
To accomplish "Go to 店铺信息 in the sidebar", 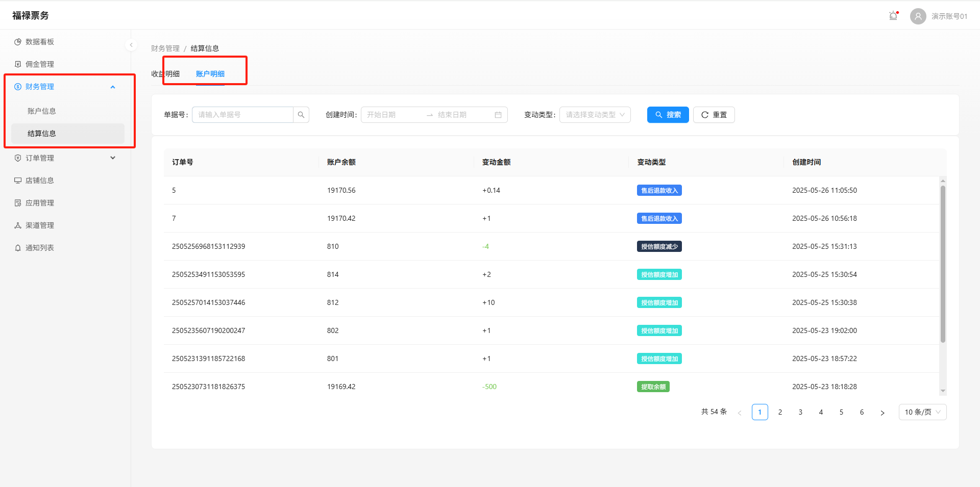I will coord(40,181).
